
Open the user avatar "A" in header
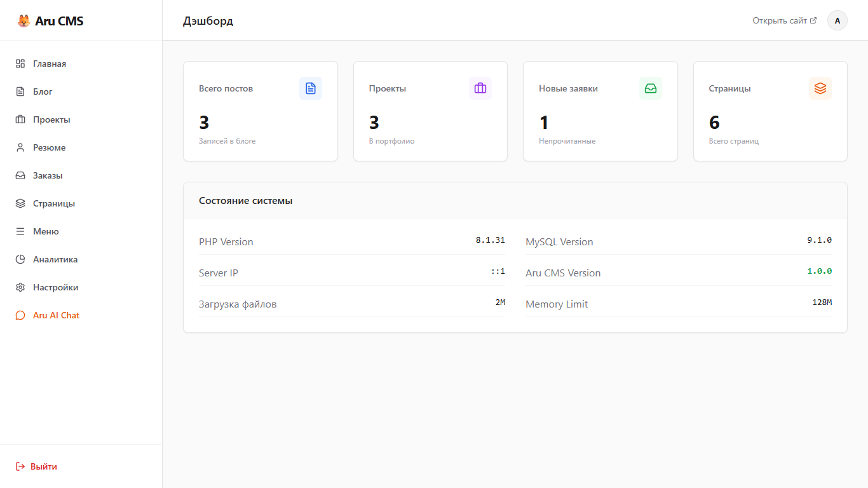pos(837,20)
